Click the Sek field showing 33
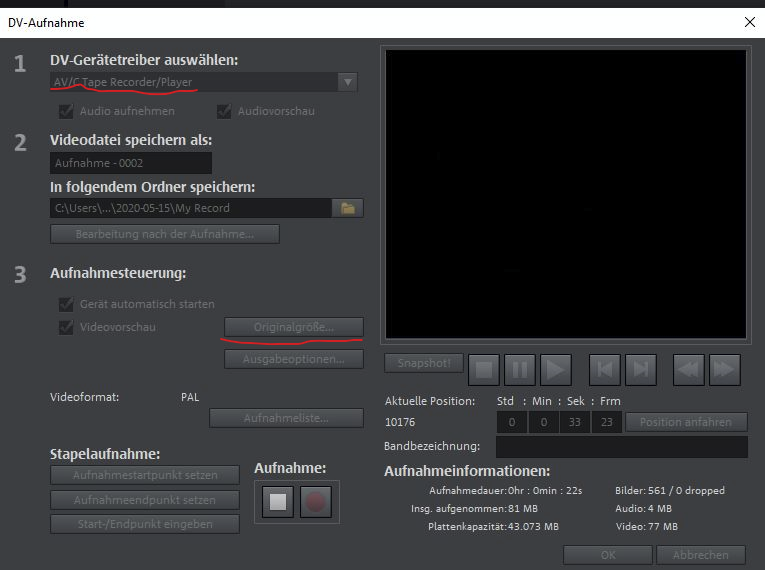Image resolution: width=765 pixels, height=570 pixels. click(x=575, y=422)
